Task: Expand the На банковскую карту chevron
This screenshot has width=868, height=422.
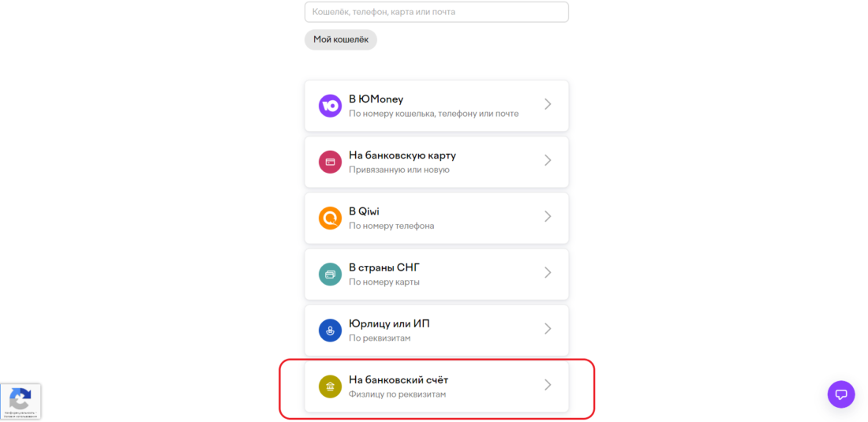Action: pos(548,160)
